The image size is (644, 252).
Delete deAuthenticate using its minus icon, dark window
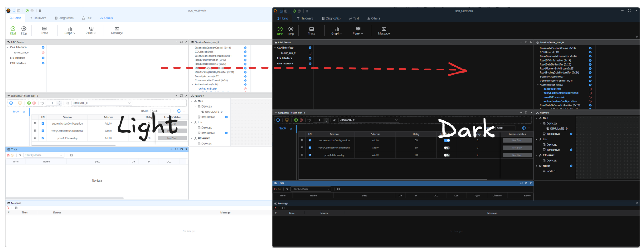tap(590, 89)
